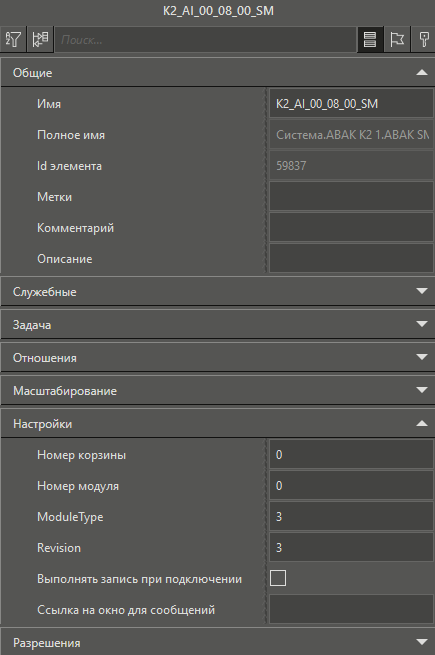Image resolution: width=435 pixels, height=655 pixels.
Task: Click the key icon in toolbar
Action: [x=423, y=40]
